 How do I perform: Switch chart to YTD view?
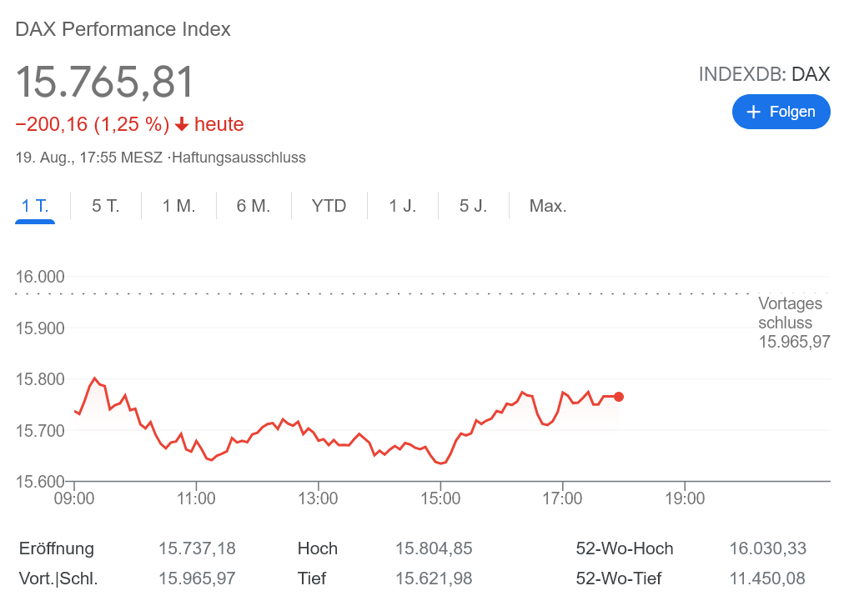pyautogui.click(x=329, y=206)
